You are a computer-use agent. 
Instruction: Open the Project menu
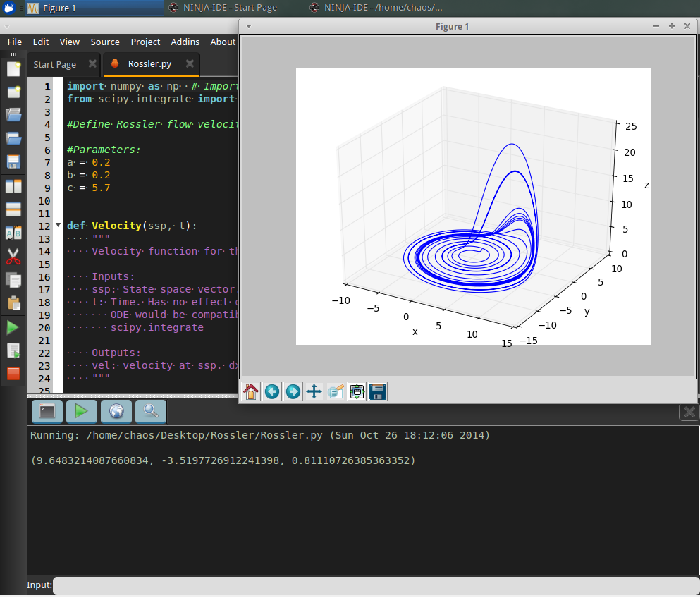point(145,42)
